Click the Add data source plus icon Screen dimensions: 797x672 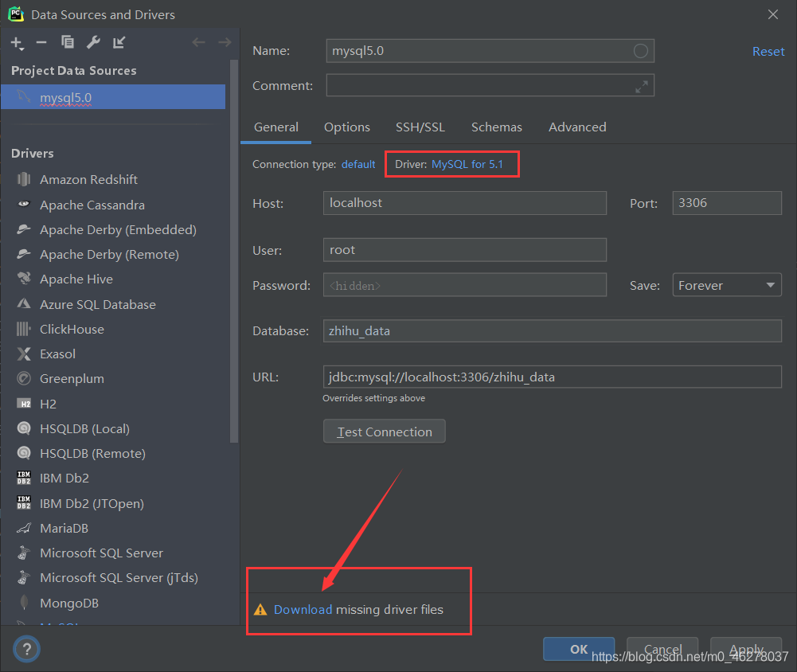(x=17, y=43)
